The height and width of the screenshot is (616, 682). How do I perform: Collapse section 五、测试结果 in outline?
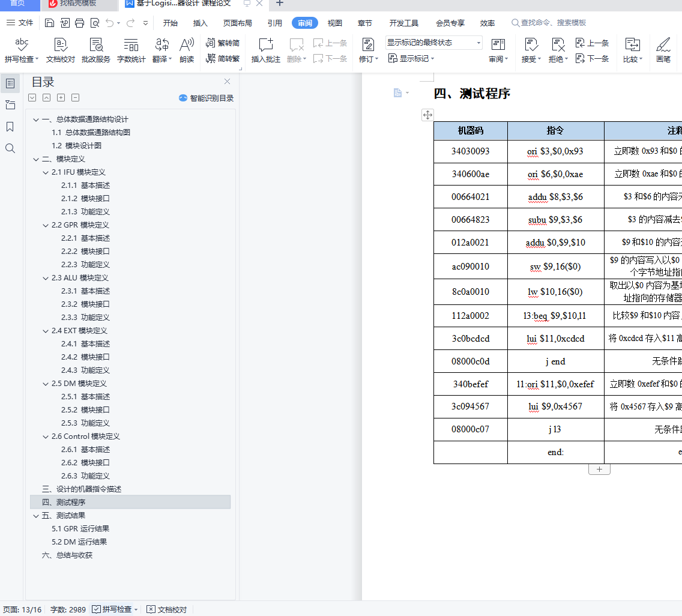36,516
